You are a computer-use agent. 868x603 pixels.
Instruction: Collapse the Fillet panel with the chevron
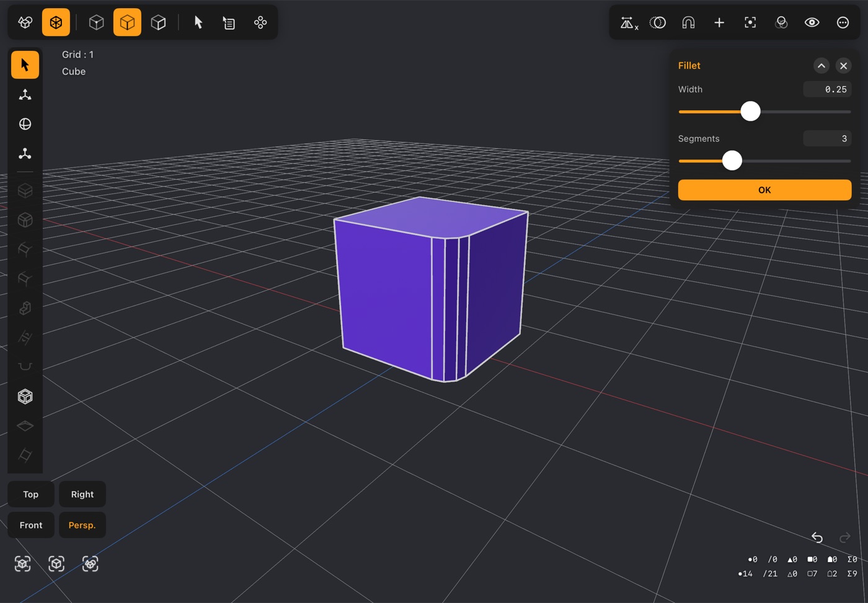pos(821,66)
